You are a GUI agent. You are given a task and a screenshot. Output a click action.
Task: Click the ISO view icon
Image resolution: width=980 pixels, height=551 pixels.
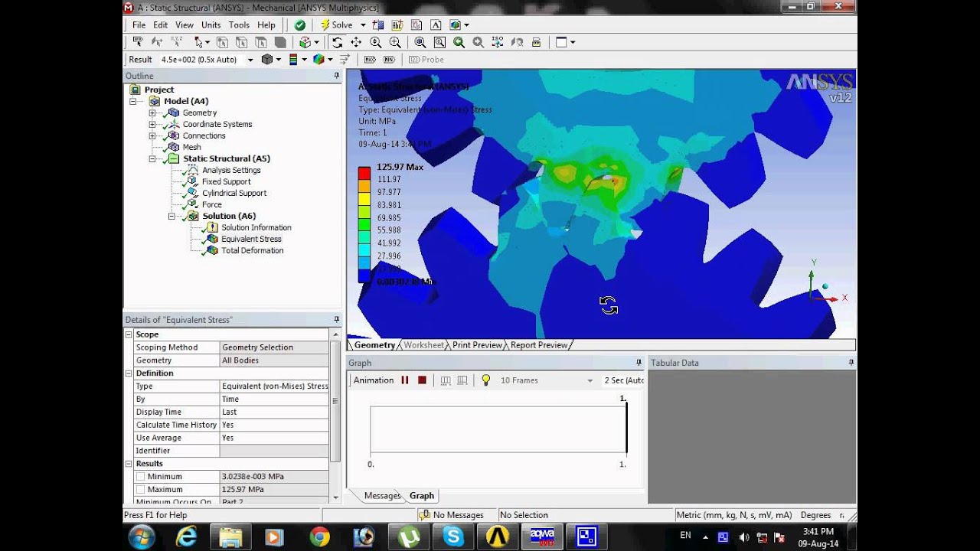(497, 42)
